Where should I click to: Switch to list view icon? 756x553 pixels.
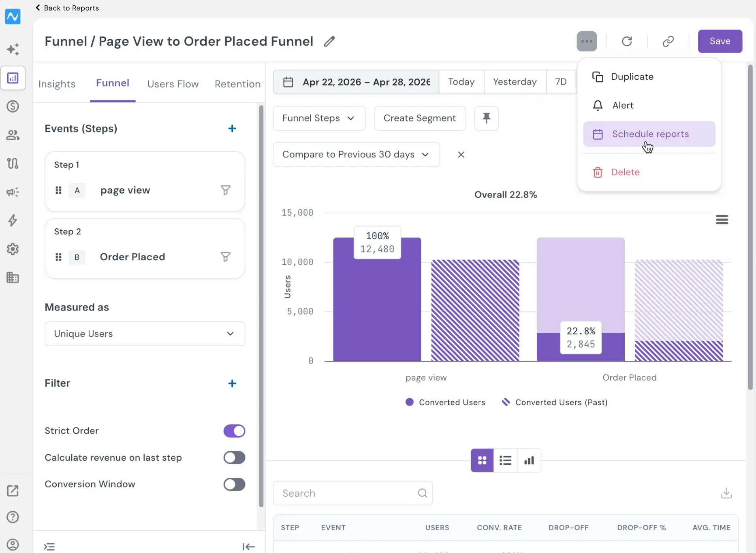[x=505, y=460]
